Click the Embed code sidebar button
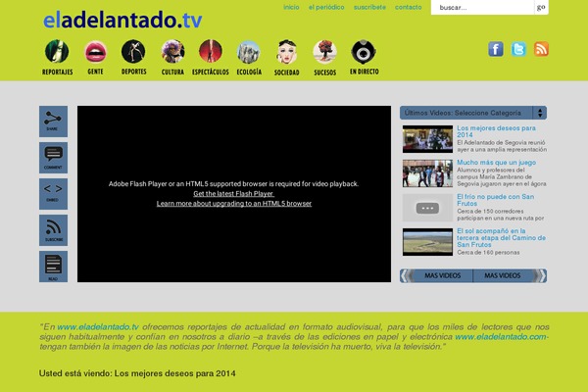This screenshot has width=588, height=392. (53, 194)
